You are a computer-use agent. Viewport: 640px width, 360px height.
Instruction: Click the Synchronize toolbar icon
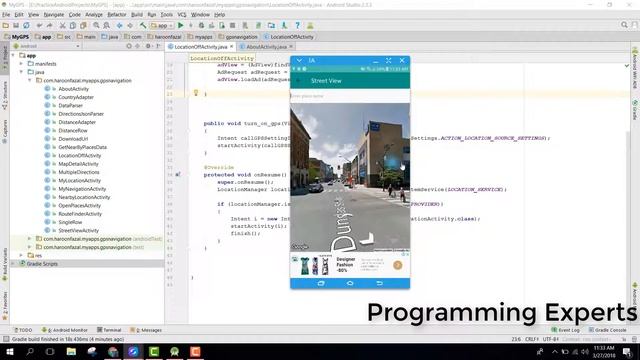(x=26, y=25)
